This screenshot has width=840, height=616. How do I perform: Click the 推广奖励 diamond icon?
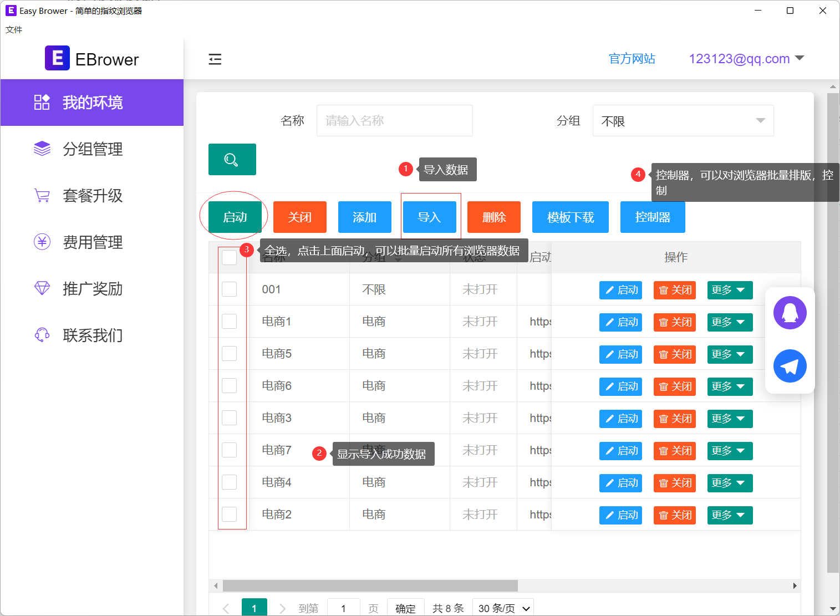(x=42, y=288)
